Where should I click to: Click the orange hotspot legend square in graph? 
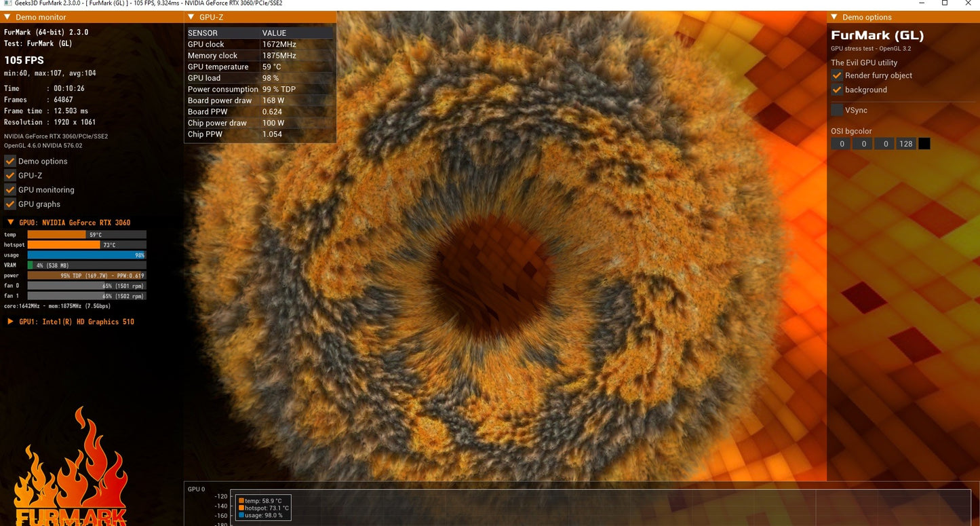(x=241, y=508)
